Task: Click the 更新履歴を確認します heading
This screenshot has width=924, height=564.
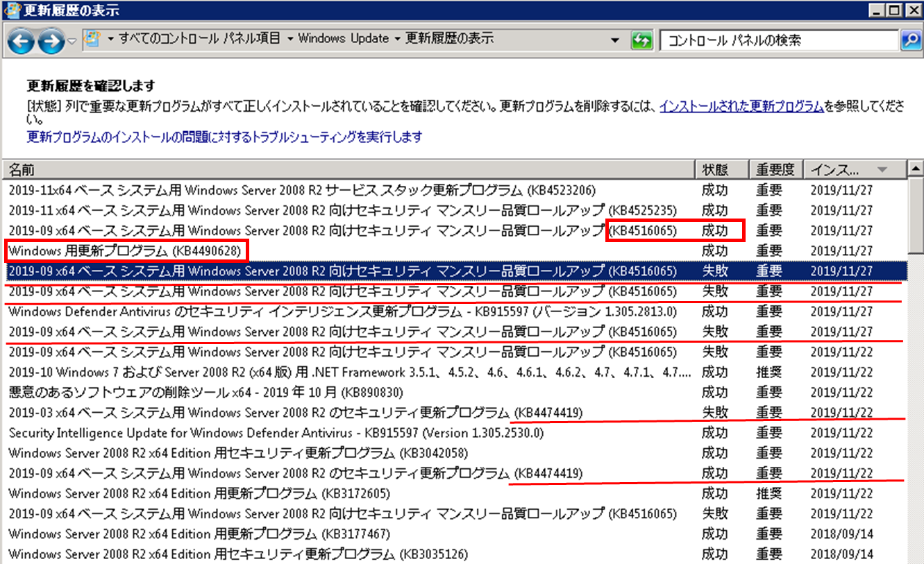Action: [x=90, y=86]
